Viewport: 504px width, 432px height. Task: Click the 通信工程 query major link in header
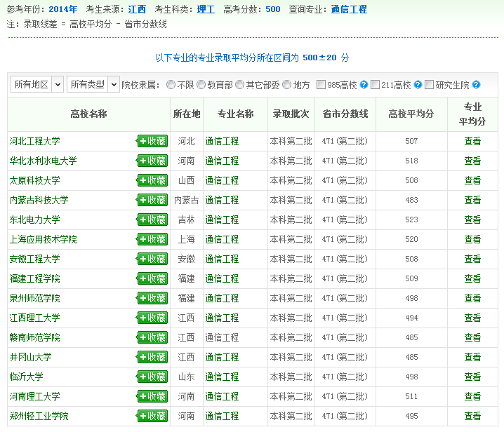(349, 9)
